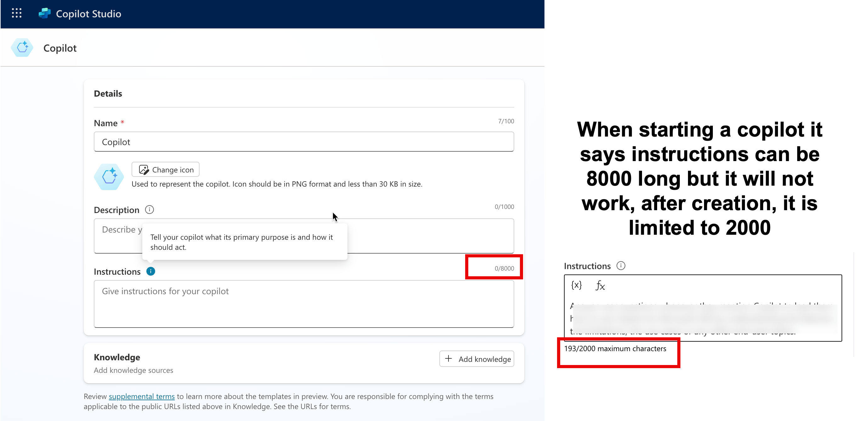Insert formula with fx icon
This screenshot has height=421, width=868.
(600, 285)
